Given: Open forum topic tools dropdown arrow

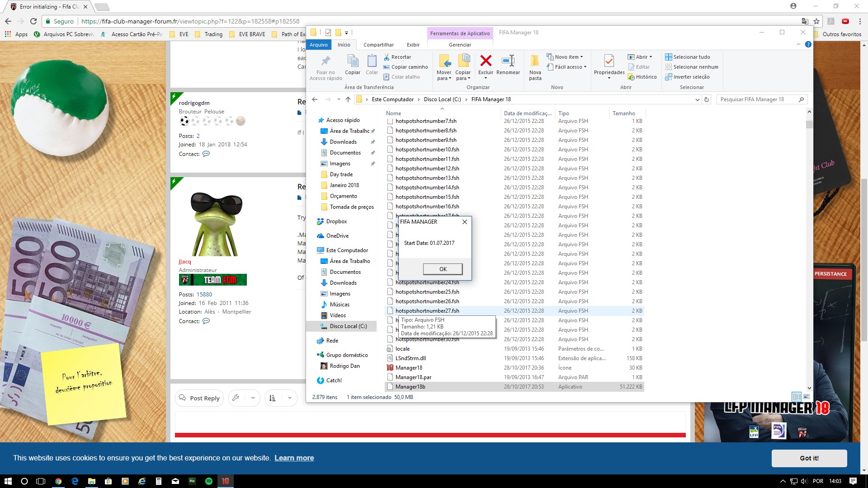Looking at the screenshot, I should pyautogui.click(x=253, y=398).
